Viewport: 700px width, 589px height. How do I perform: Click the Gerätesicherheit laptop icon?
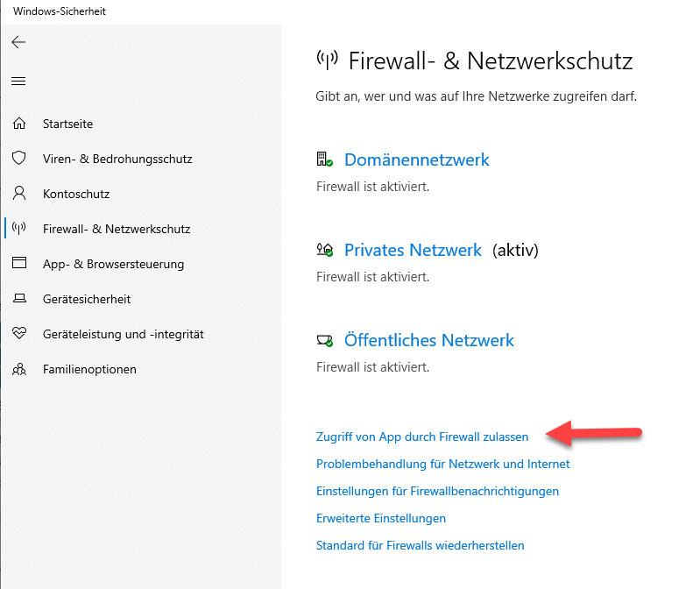[x=19, y=299]
